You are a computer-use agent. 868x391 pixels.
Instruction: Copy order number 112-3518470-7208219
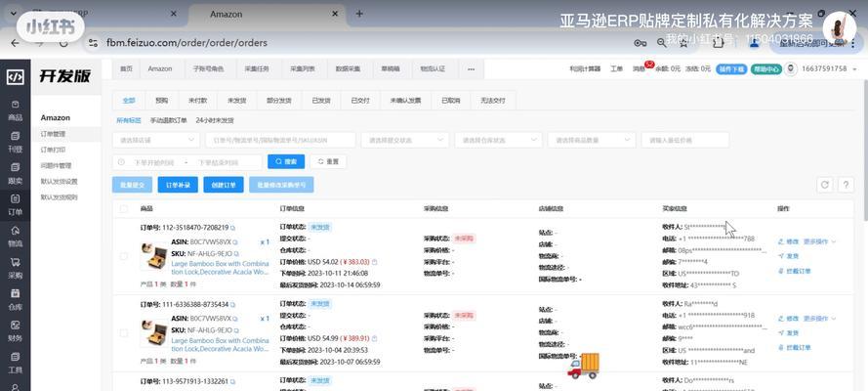[x=233, y=228]
